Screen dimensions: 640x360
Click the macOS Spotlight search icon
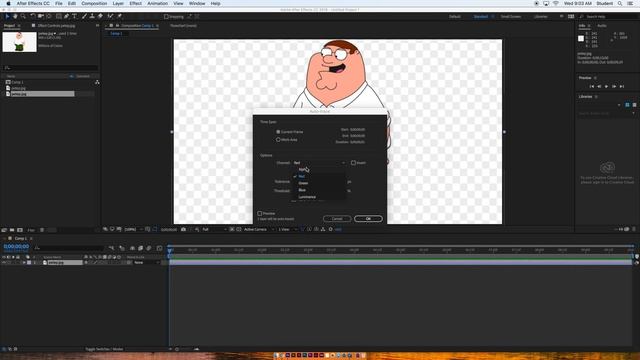click(620, 3)
